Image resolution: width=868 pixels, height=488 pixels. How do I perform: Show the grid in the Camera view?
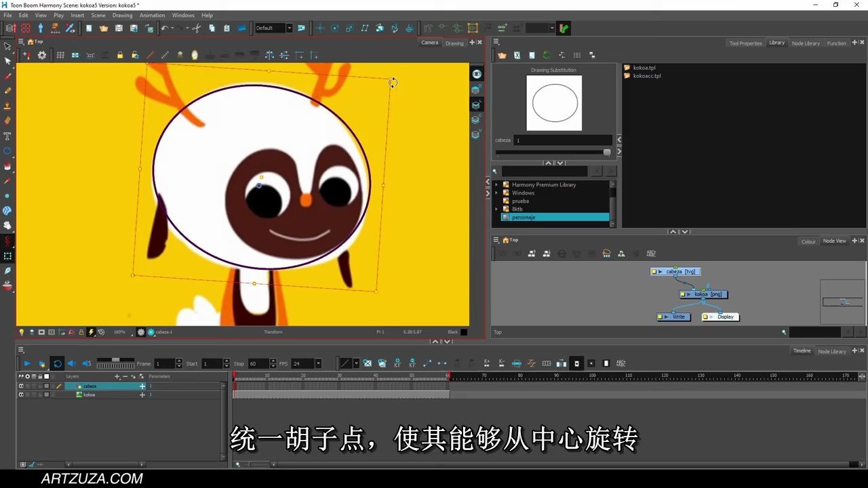[x=60, y=55]
